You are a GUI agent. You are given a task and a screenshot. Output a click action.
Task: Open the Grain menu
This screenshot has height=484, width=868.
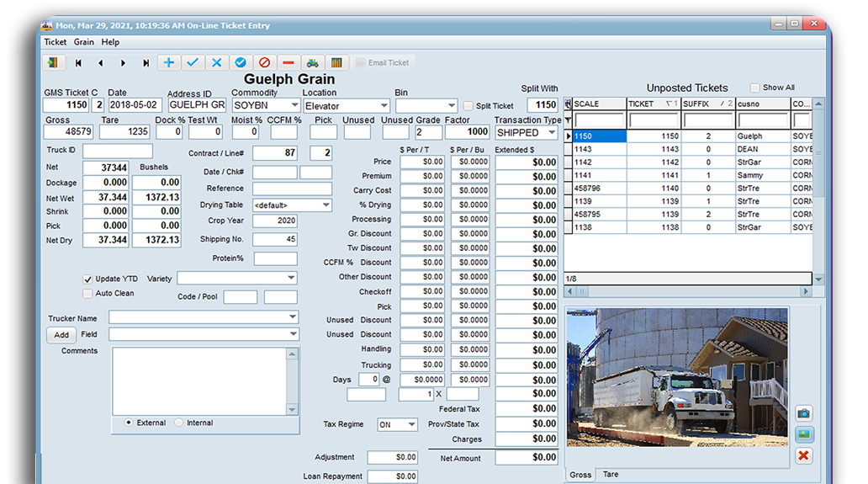[x=84, y=42]
